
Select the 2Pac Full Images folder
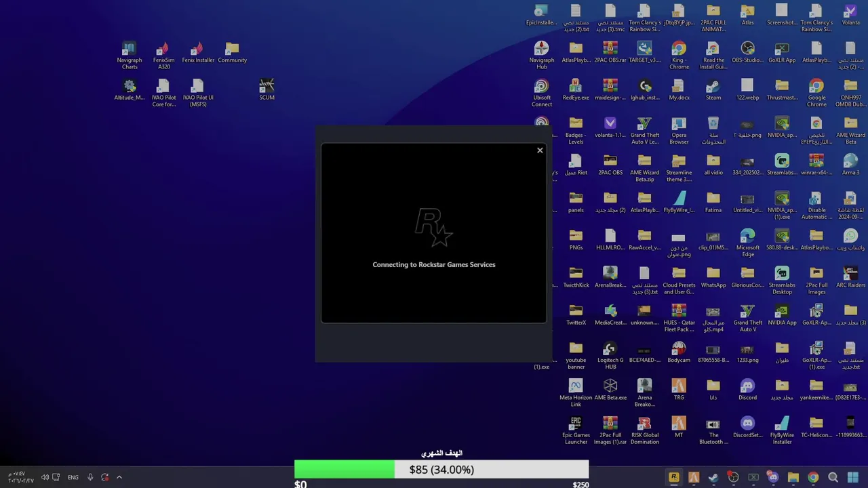point(816,281)
